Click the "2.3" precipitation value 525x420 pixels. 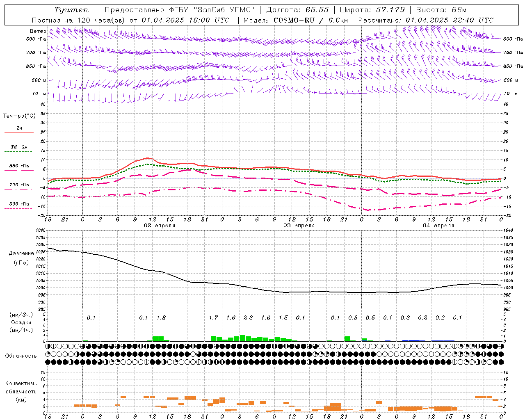coord(248,317)
